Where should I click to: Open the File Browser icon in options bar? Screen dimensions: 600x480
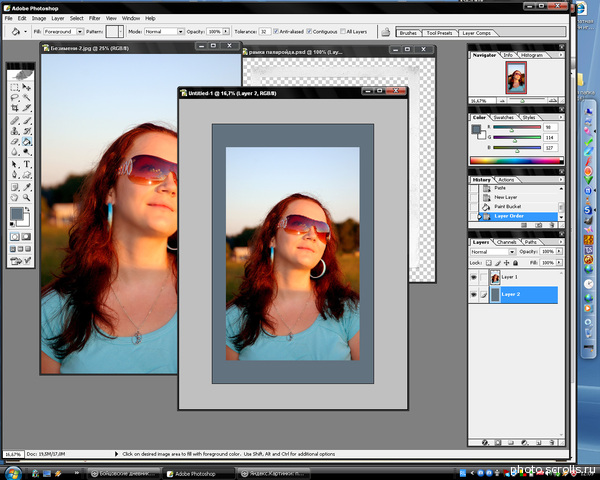[386, 32]
